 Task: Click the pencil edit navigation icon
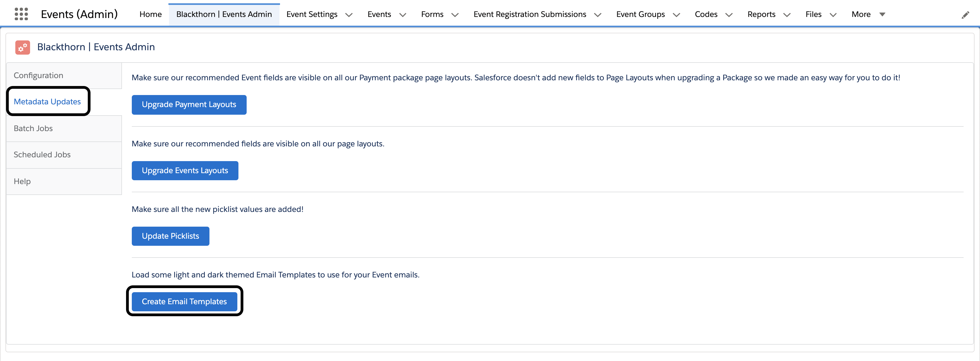[x=965, y=15]
